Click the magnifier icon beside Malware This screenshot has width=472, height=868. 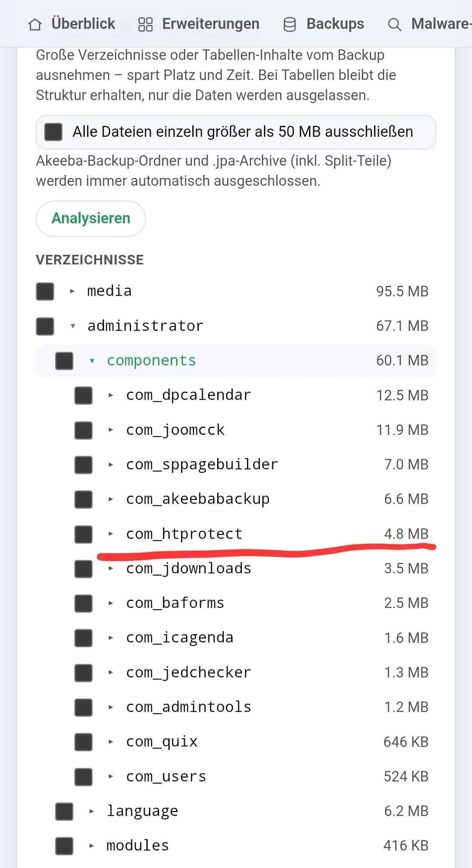[394, 25]
